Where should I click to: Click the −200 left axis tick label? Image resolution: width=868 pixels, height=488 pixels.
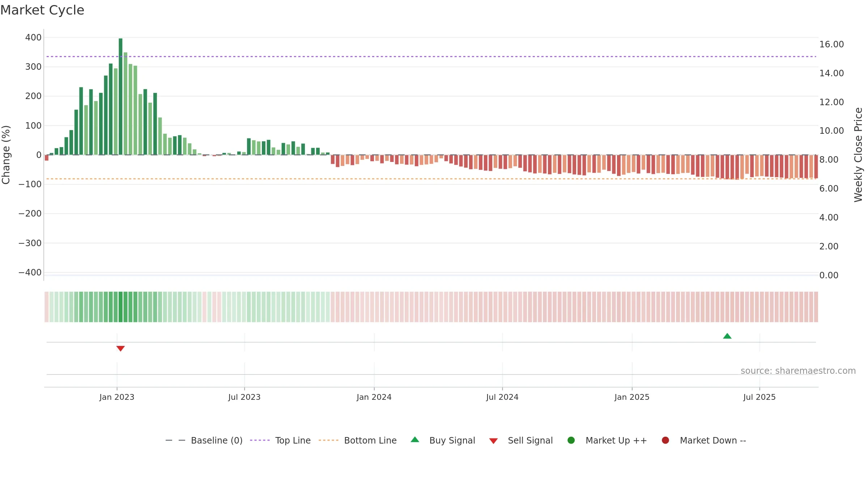[x=30, y=214]
